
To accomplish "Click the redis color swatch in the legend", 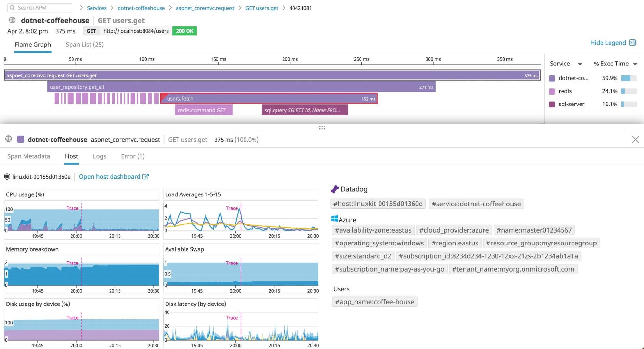I will (x=552, y=91).
